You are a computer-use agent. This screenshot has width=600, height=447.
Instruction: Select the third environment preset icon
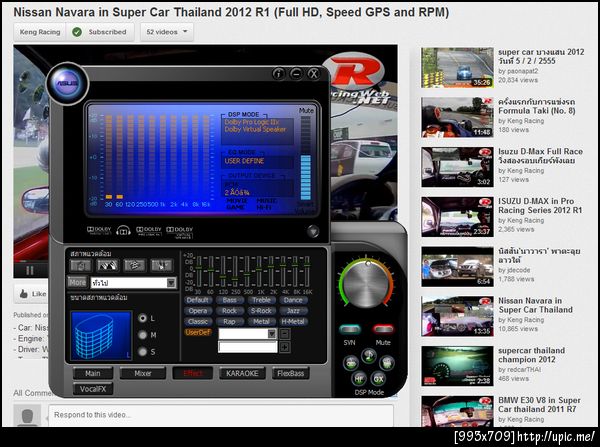coord(134,265)
